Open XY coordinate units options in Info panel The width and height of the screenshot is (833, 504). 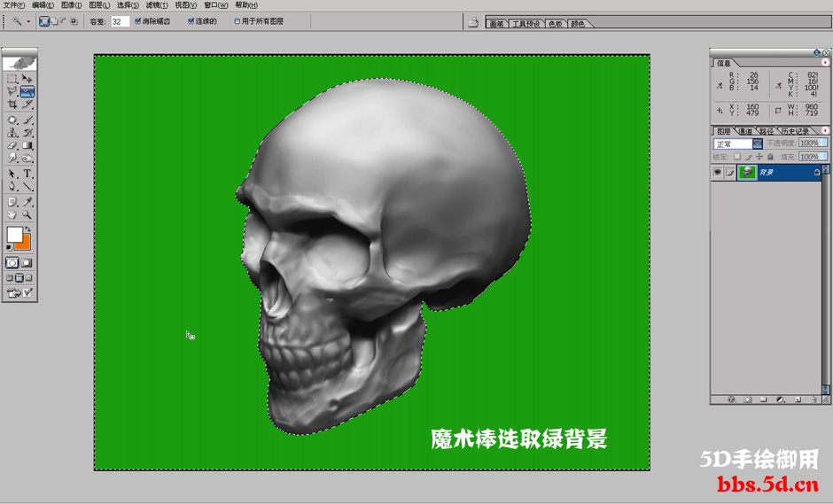(720, 111)
